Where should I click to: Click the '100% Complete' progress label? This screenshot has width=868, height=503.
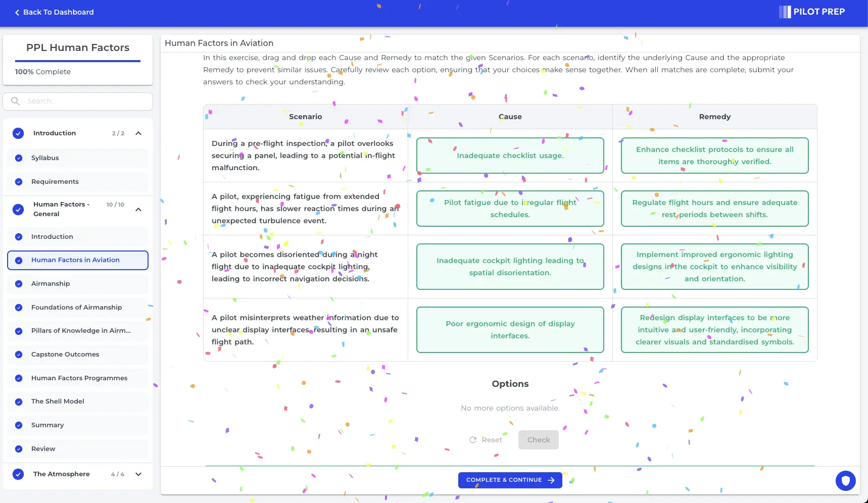tap(43, 72)
